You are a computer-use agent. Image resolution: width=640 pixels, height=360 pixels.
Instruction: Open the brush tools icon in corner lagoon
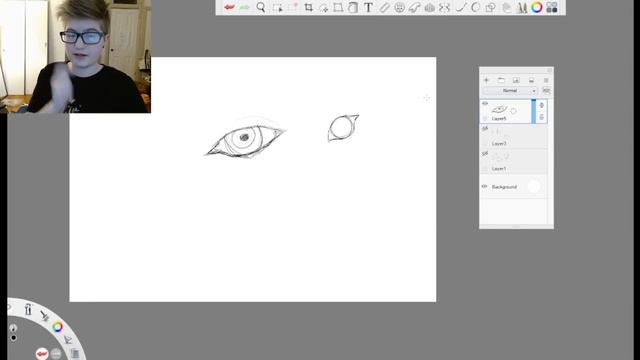coord(44,316)
